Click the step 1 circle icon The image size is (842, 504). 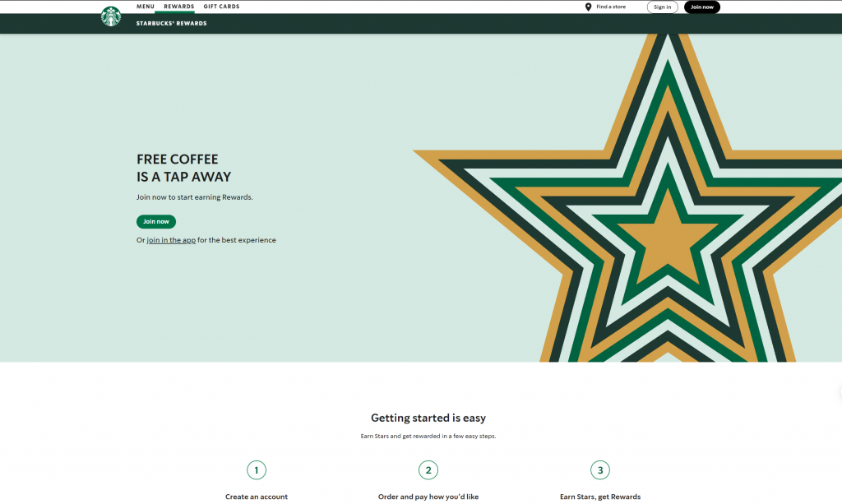click(257, 470)
